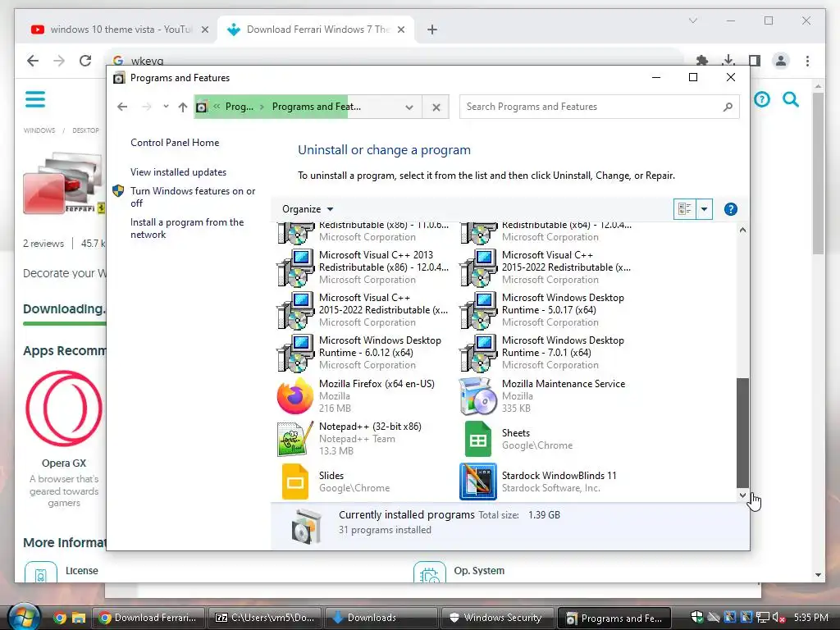Go back in the Chrome browser

[x=33, y=61]
